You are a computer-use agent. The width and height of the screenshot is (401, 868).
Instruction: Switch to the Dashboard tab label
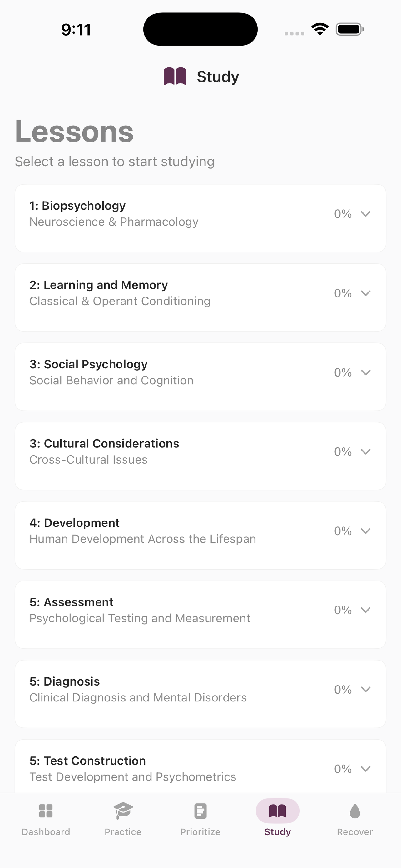coord(46,832)
